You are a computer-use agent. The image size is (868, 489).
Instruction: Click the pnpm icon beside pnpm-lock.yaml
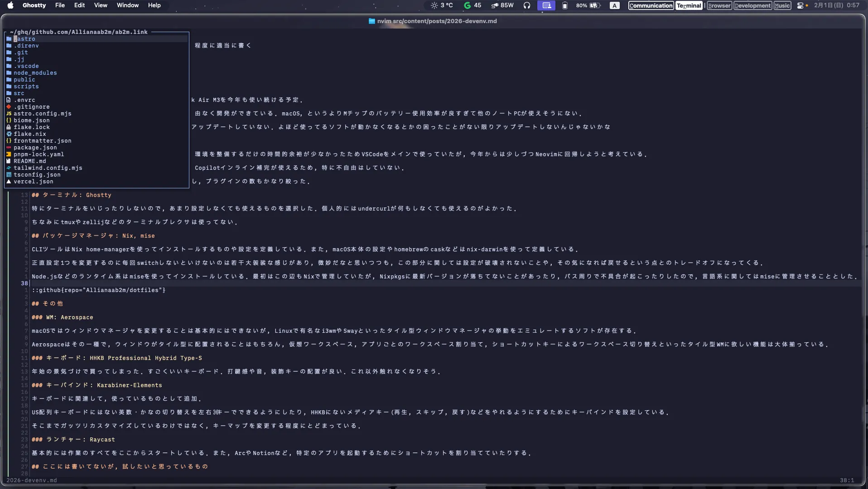9,154
